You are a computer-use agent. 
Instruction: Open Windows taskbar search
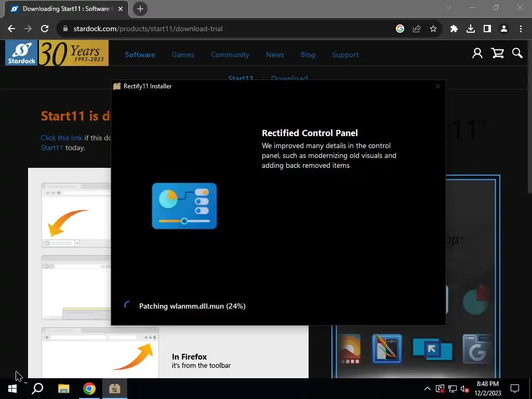tap(37, 389)
